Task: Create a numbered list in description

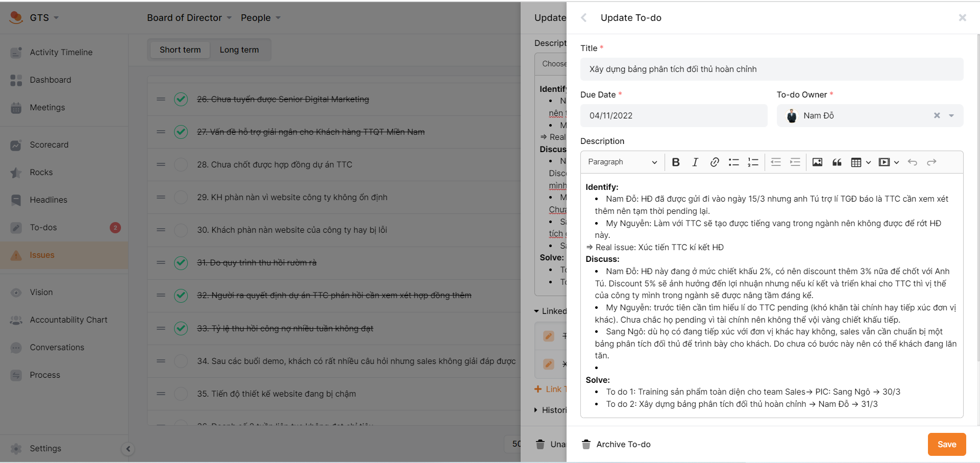Action: (753, 162)
